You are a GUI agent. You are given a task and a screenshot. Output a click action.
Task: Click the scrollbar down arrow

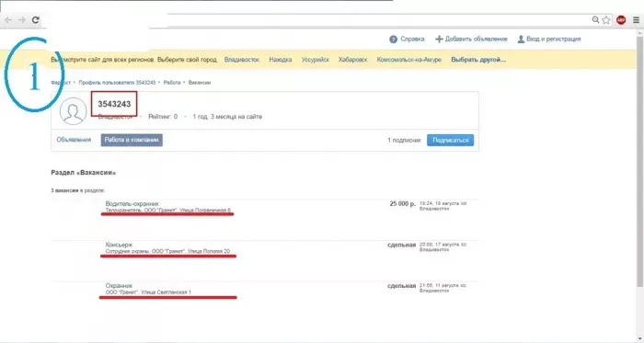(639, 339)
